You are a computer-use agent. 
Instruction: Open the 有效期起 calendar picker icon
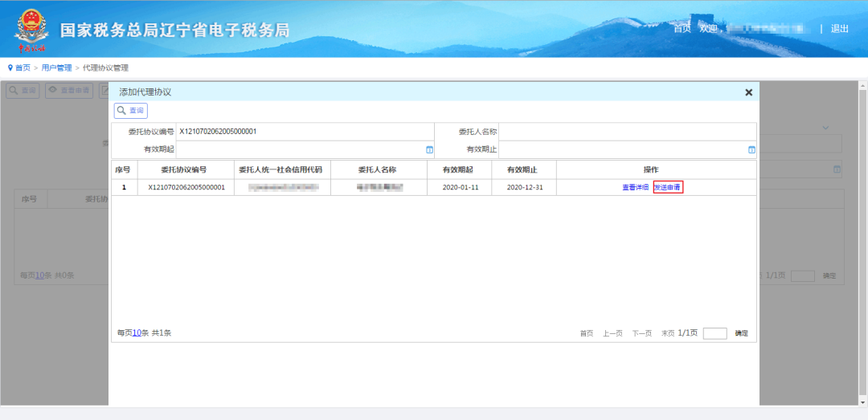coord(429,149)
